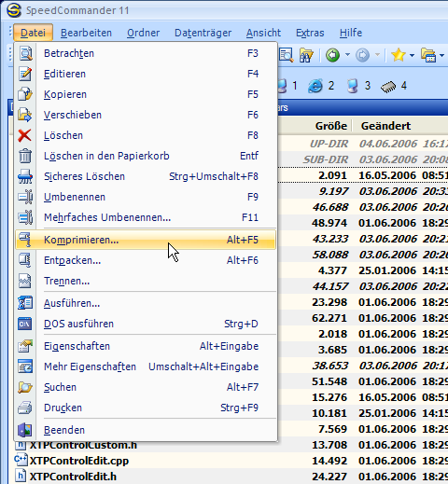Click the Komprimieren archive icon
Image resolution: width=448 pixels, height=484 pixels.
[25, 240]
